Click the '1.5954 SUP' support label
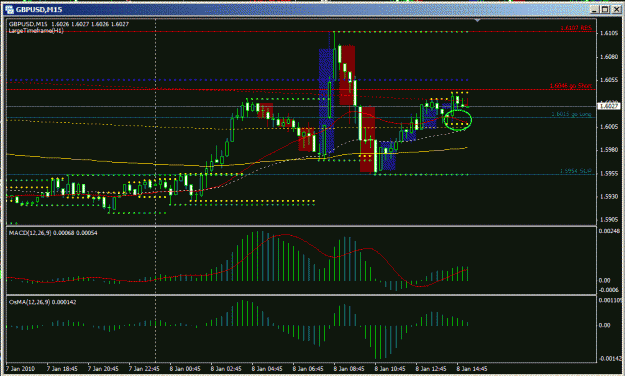This screenshot has width=625, height=376. click(x=576, y=171)
